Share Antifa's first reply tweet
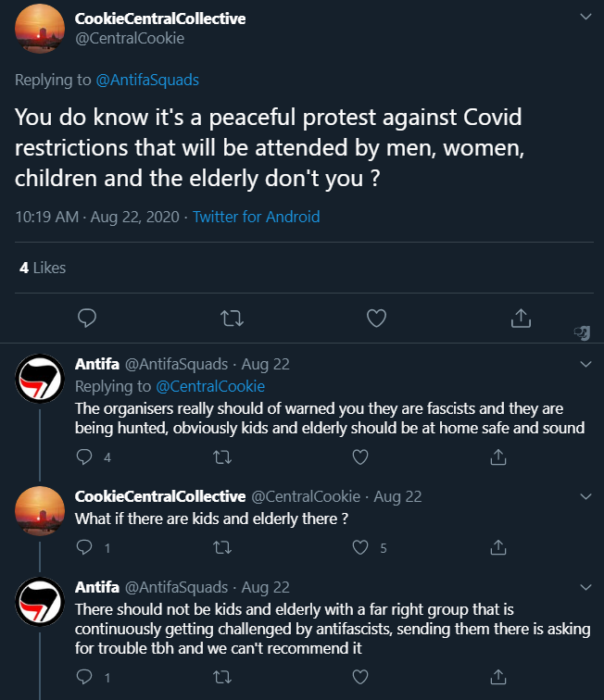Image resolution: width=604 pixels, height=700 pixels. coord(497,456)
